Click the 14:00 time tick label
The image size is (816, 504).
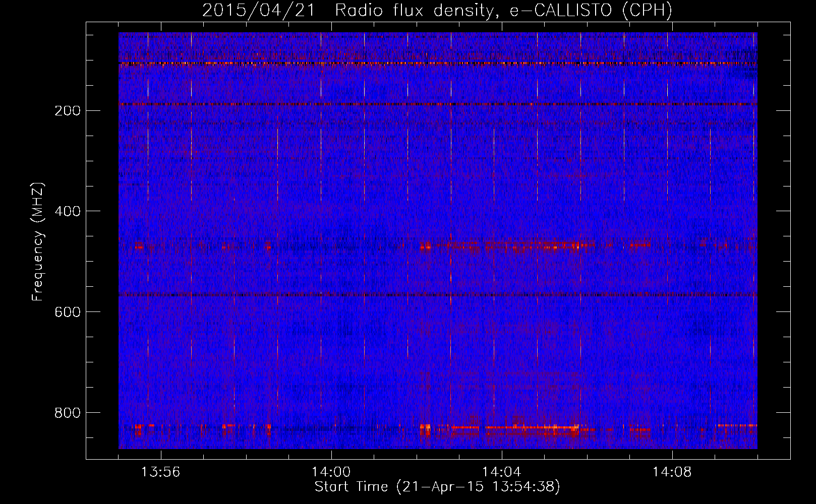(331, 472)
